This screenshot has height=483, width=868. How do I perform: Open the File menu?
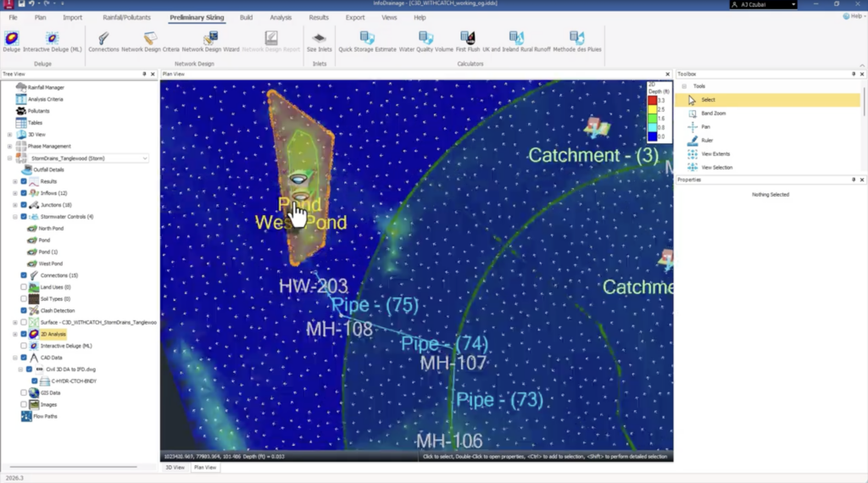click(13, 18)
